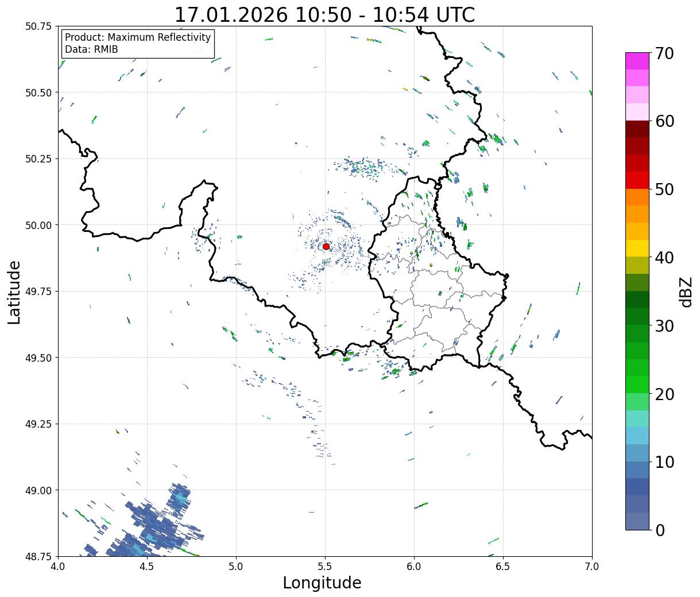700x597 pixels.
Task: Click the 'dBZ' colorbar label
Action: (x=686, y=292)
